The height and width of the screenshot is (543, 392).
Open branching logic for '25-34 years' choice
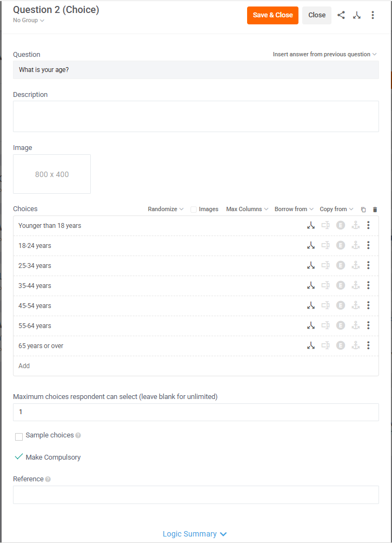[311, 266]
